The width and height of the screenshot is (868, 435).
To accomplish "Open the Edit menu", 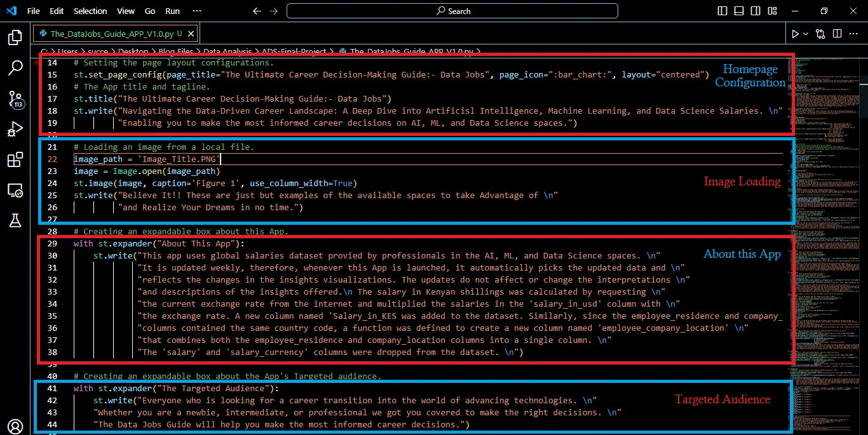I will pyautogui.click(x=57, y=11).
